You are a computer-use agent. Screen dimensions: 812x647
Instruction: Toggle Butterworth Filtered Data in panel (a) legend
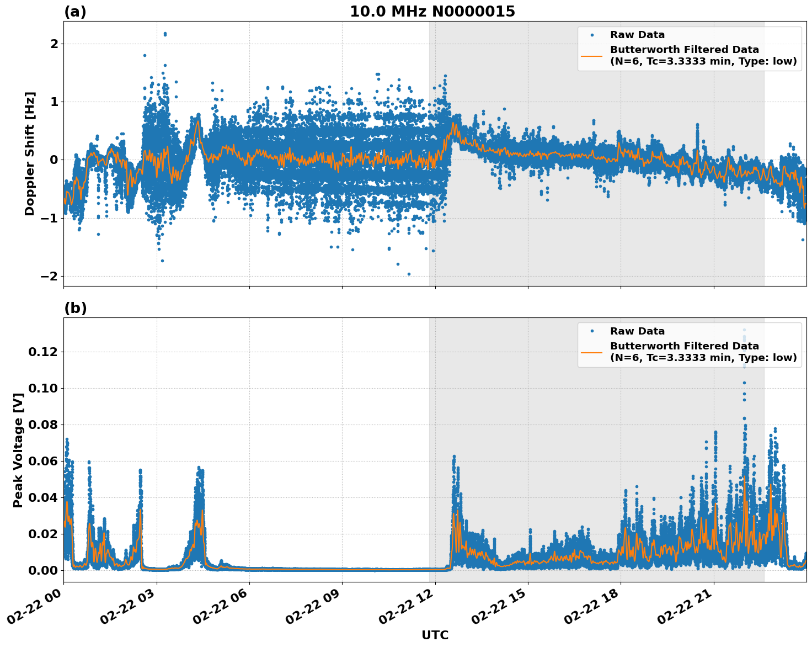tap(684, 50)
